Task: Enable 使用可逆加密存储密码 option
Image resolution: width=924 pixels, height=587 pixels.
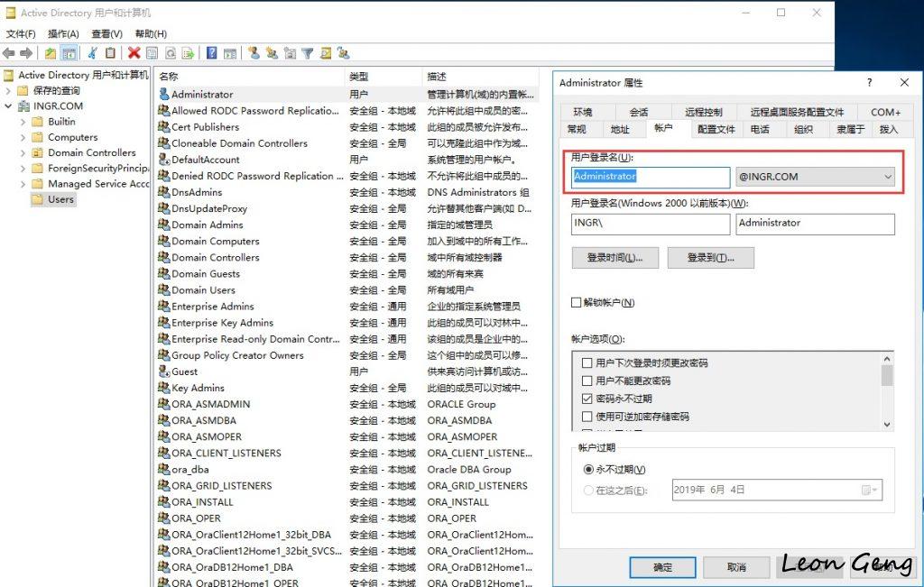Action: (x=587, y=417)
